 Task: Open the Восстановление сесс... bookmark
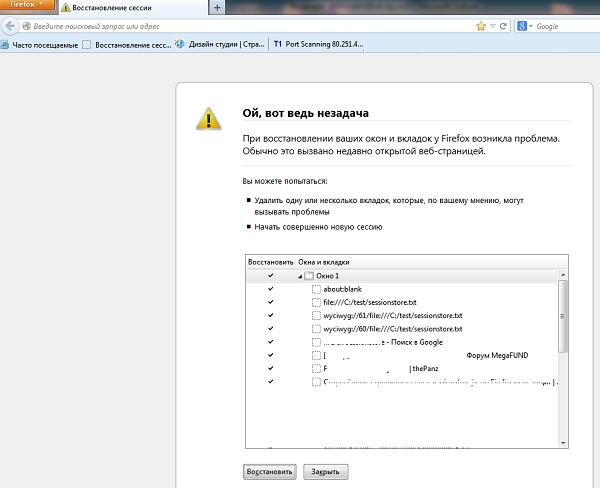(x=127, y=45)
